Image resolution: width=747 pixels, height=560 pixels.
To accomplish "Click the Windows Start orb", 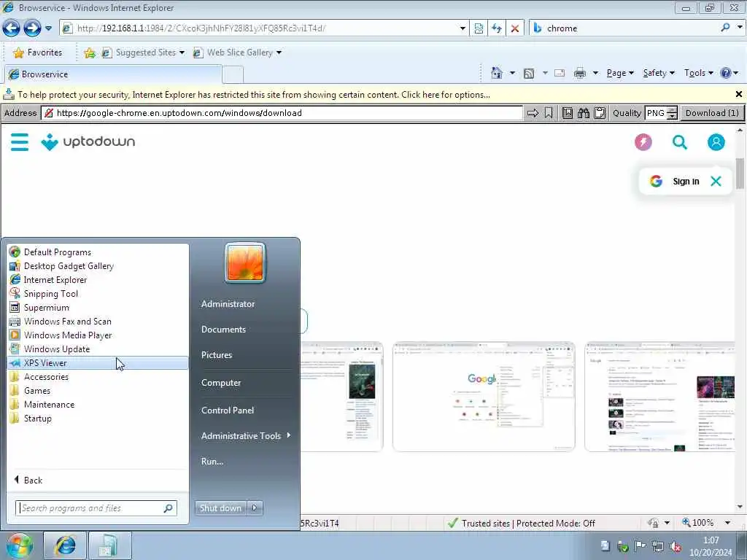I will click(x=19, y=545).
